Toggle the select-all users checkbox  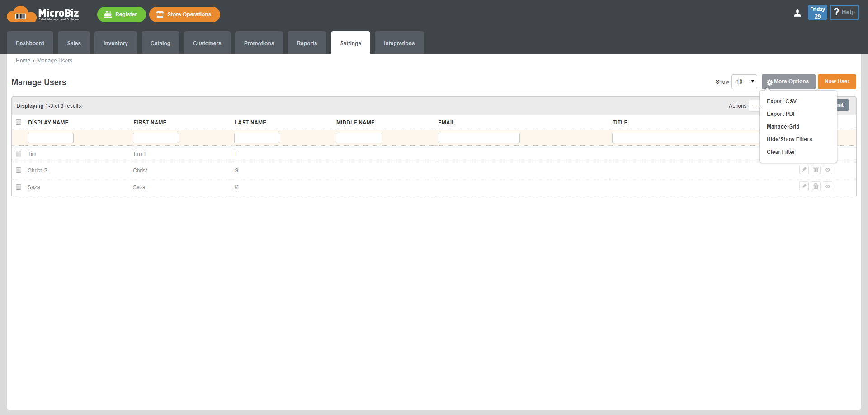tap(19, 122)
